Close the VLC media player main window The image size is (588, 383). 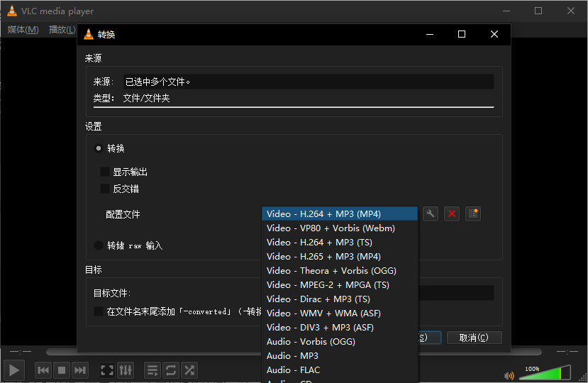point(571,11)
